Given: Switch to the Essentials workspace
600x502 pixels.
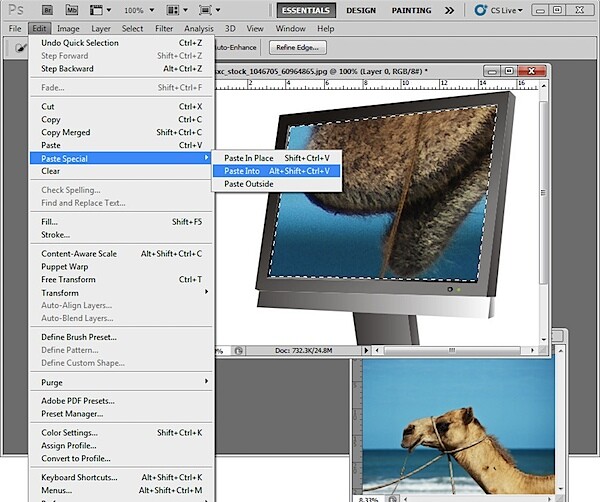Looking at the screenshot, I should 306,10.
